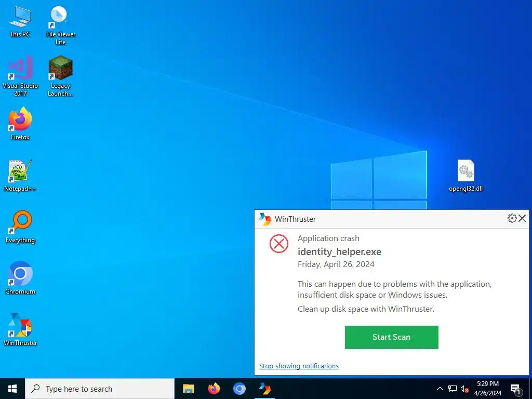
Task: Click the Application crash heading text
Action: [328, 238]
